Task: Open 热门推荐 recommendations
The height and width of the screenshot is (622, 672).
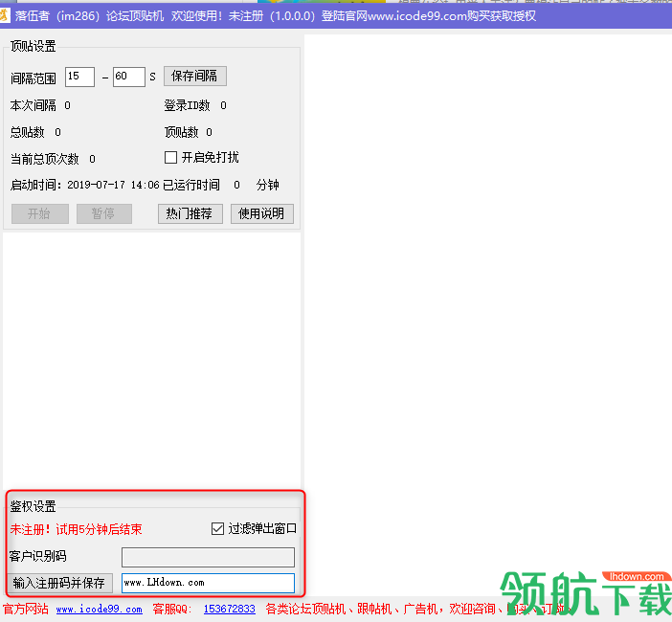Action: click(x=190, y=213)
